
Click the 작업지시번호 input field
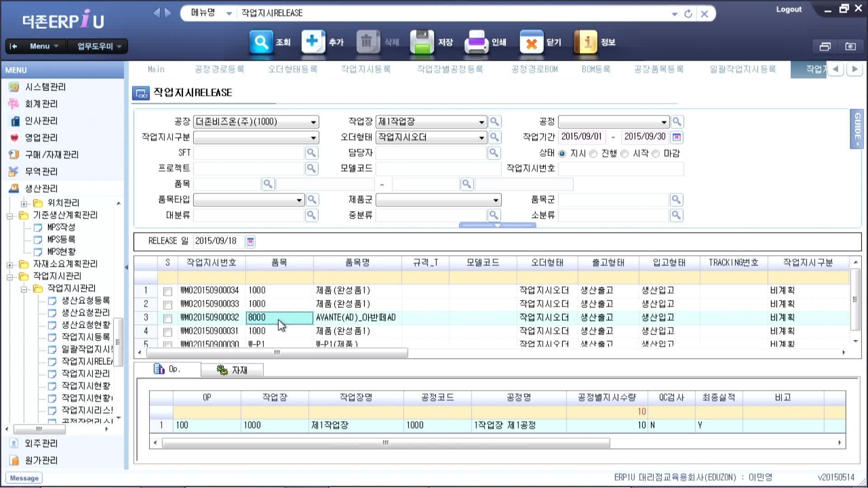(x=621, y=169)
